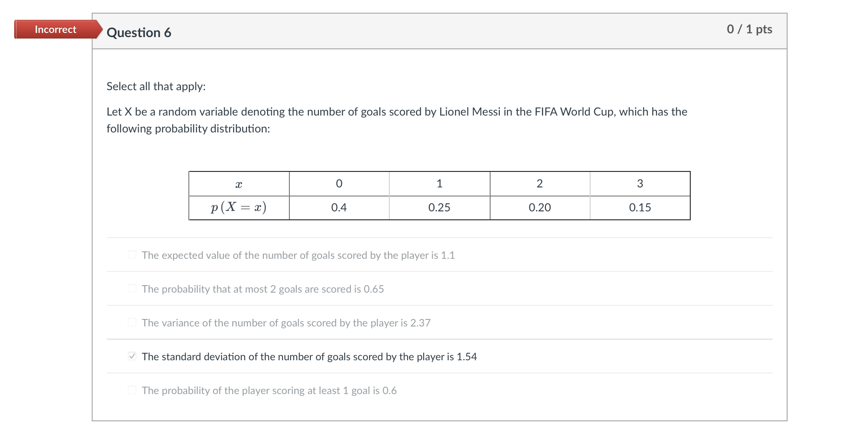Click the checkbox square beside at most 2 goals option
868x434 pixels.
tap(132, 288)
